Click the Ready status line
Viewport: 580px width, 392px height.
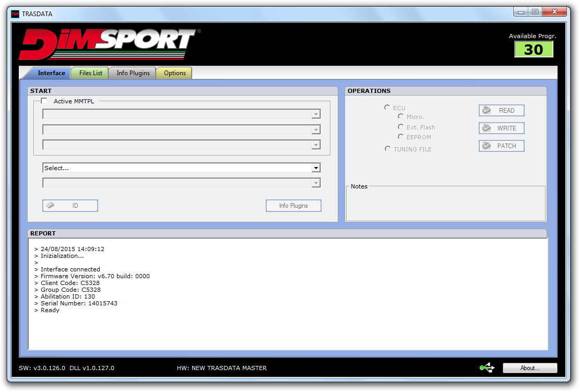(50, 310)
